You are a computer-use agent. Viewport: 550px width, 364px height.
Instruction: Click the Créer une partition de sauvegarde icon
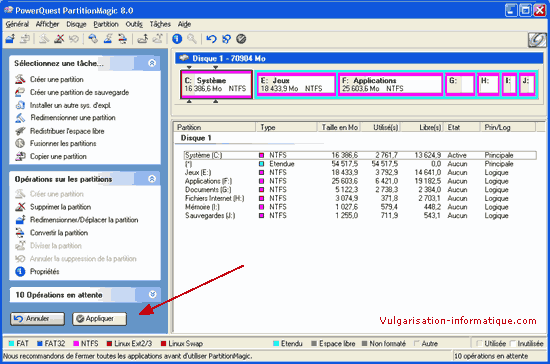pos(20,92)
